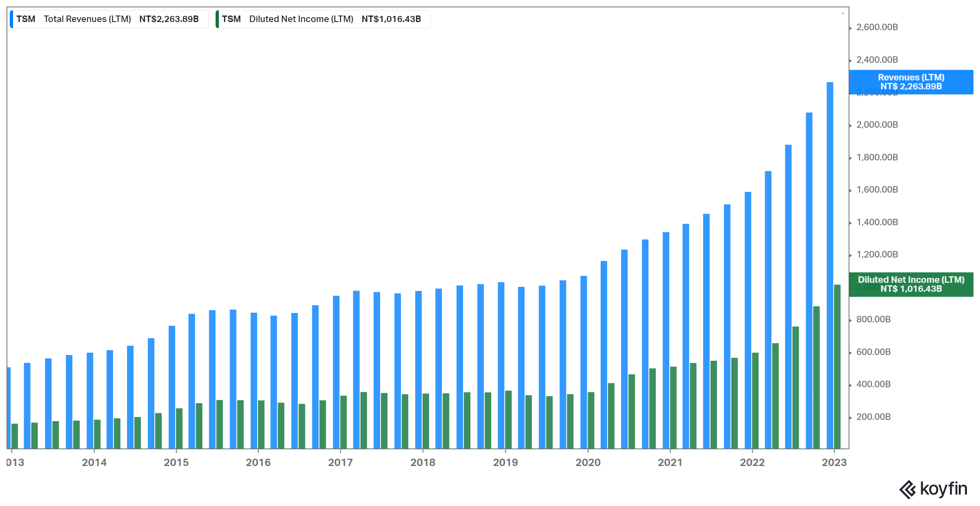Click the NT$2,263.89B value in revenue legend
This screenshot has height=506, width=980.
(x=169, y=19)
